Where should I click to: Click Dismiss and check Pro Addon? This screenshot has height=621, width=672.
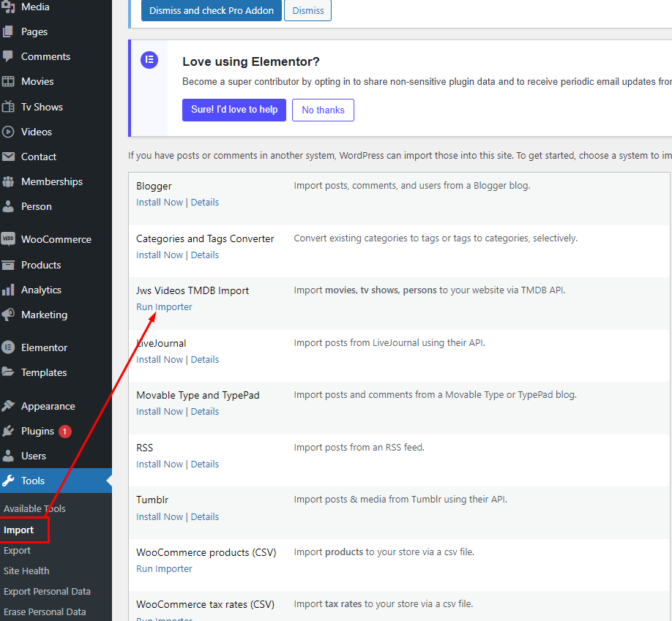pyautogui.click(x=212, y=10)
